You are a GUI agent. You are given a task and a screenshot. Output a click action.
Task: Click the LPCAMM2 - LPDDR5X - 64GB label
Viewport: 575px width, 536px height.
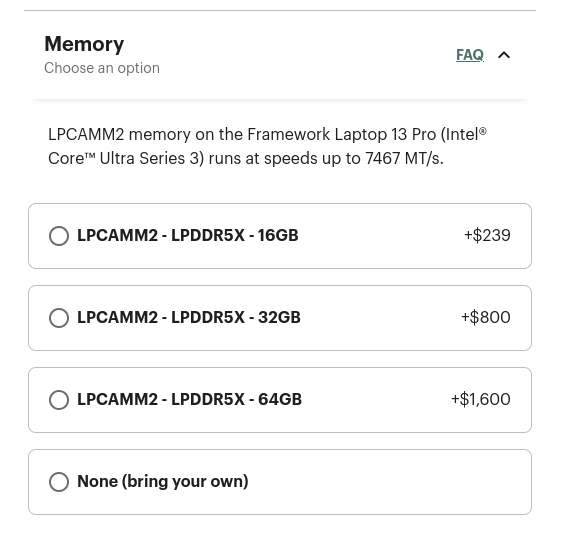tap(190, 399)
